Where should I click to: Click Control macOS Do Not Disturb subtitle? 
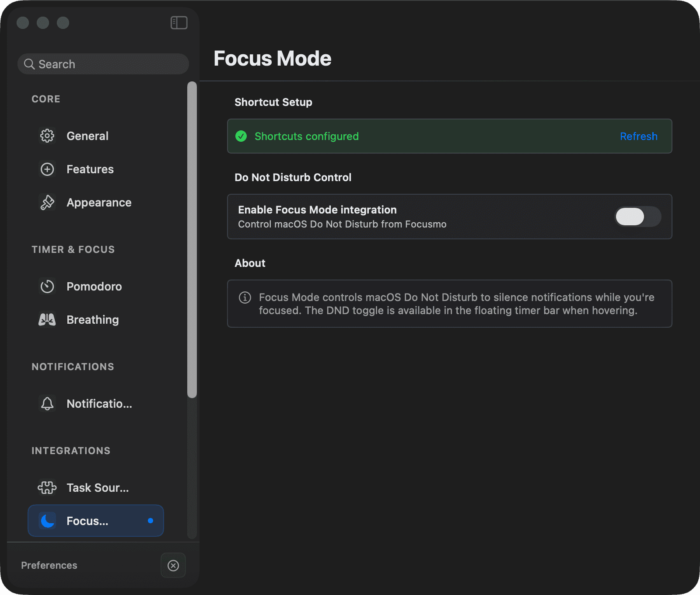tap(342, 224)
